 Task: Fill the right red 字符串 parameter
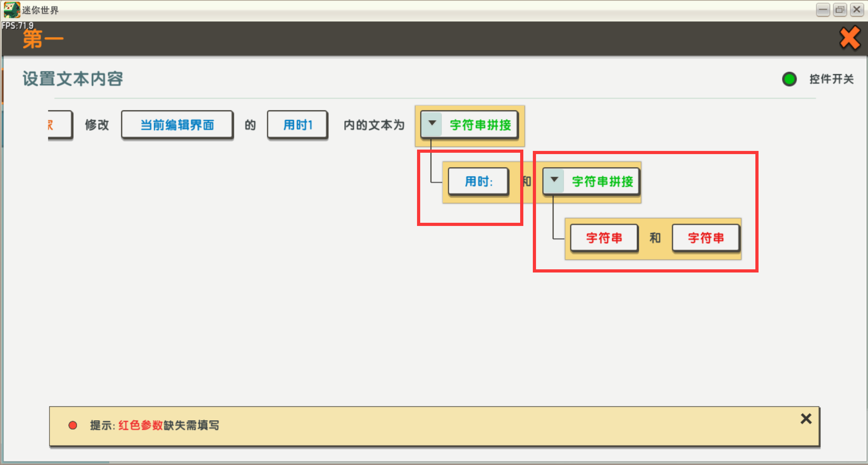point(706,238)
